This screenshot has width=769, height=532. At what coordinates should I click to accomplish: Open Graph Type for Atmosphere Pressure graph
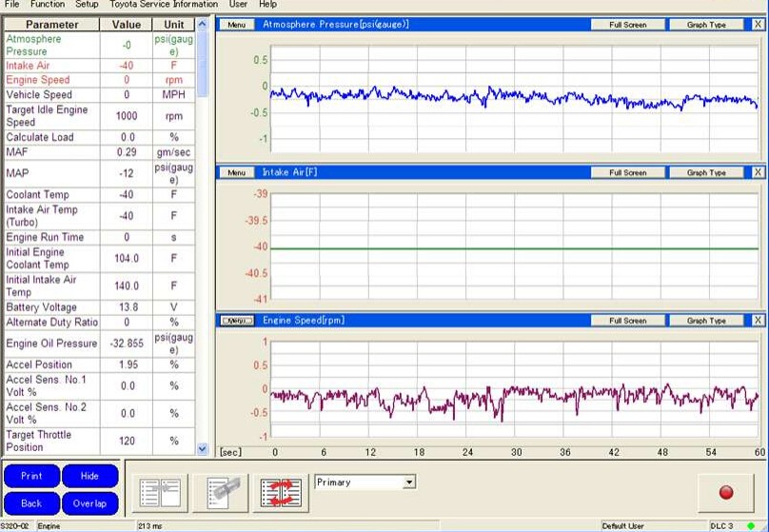pyautogui.click(x=706, y=25)
